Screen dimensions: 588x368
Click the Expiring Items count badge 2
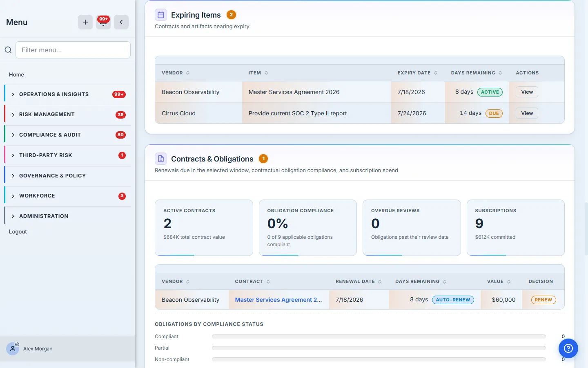231,15
